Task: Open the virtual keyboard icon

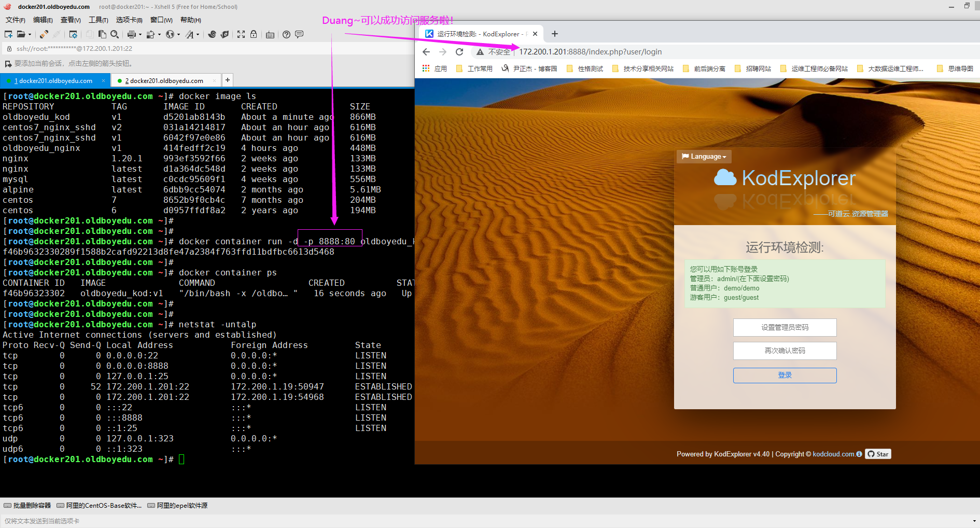Action: (x=270, y=35)
